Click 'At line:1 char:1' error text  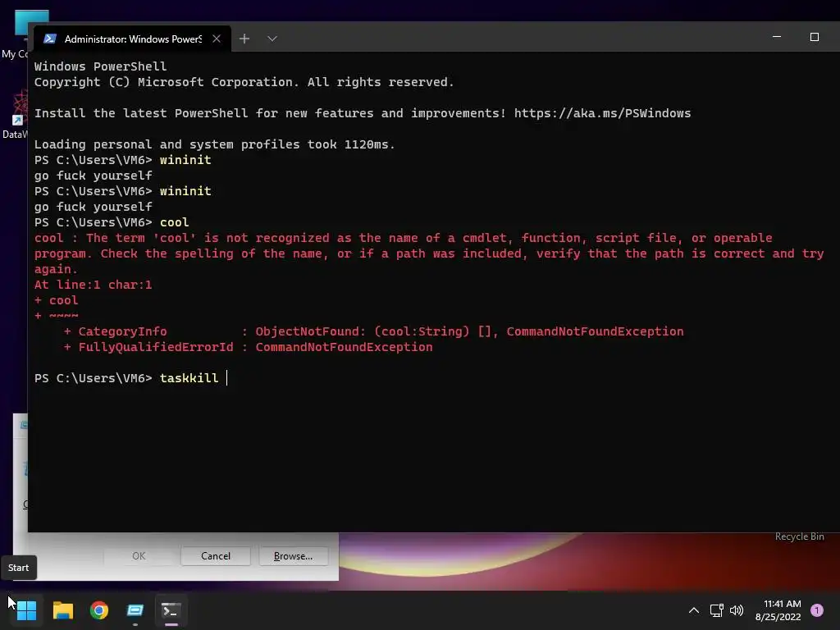[x=94, y=285]
